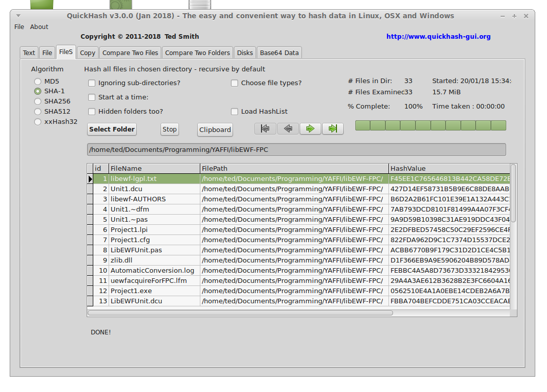Switch to the Compare Two Folders tab
547x392 pixels.
197,53
